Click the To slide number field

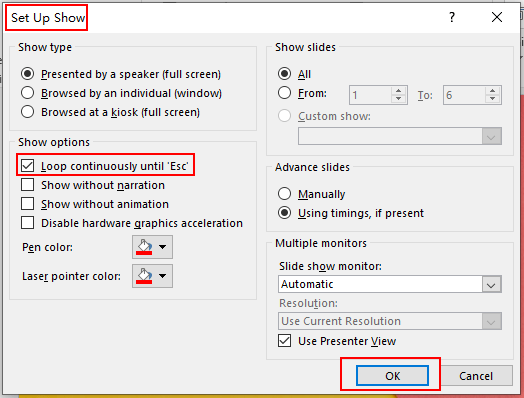464,95
